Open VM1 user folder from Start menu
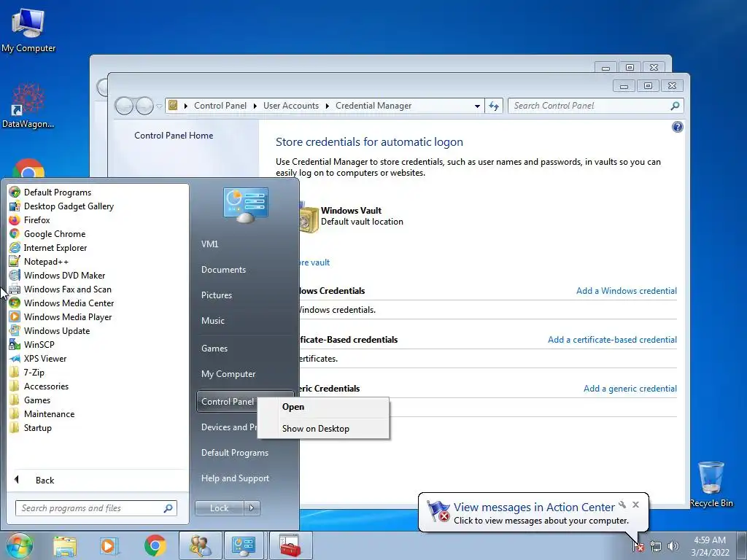This screenshot has height=560, width=747. click(209, 244)
